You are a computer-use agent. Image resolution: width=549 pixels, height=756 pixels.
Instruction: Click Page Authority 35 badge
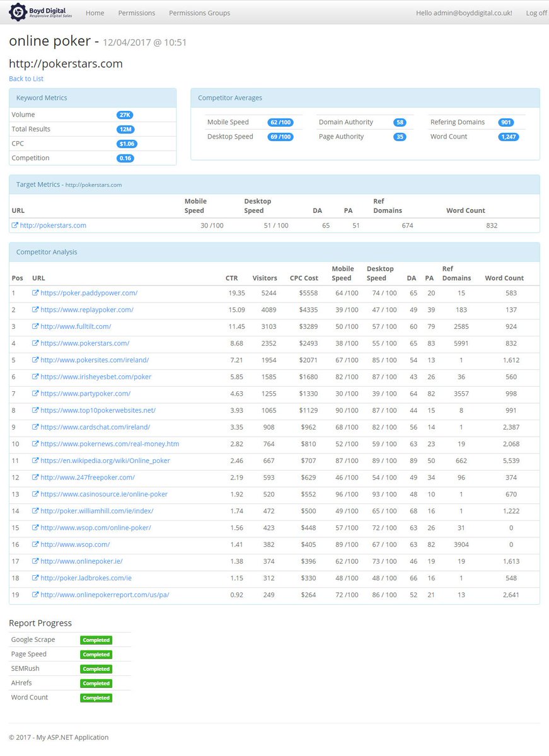coord(400,137)
